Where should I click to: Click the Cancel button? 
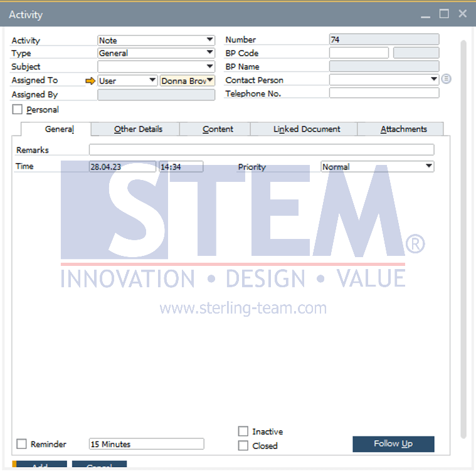click(99, 465)
